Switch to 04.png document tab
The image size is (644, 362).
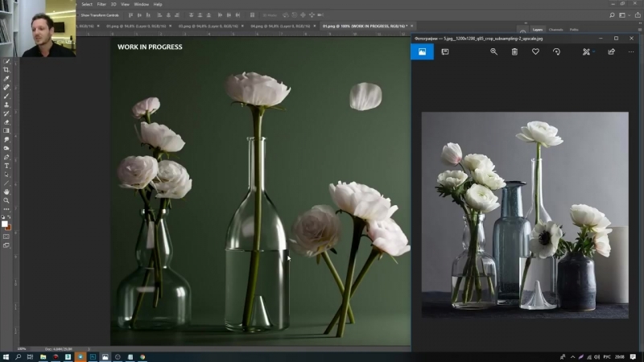click(280, 26)
